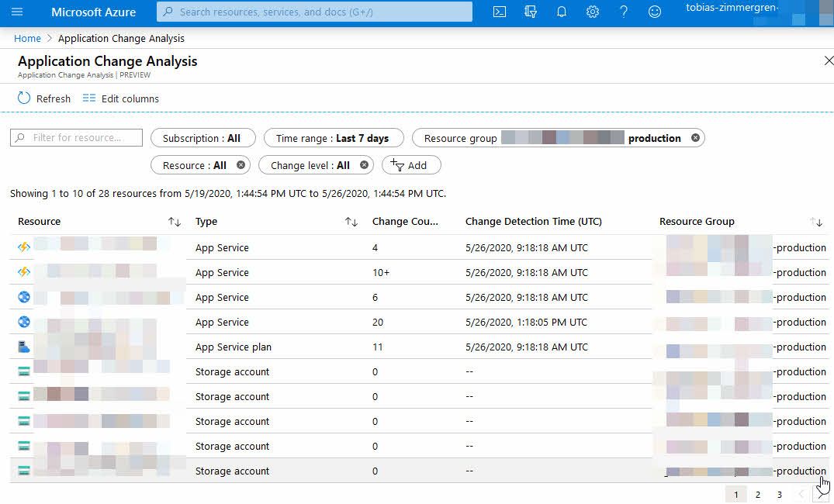
Task: Add a new filter
Action: (x=410, y=165)
